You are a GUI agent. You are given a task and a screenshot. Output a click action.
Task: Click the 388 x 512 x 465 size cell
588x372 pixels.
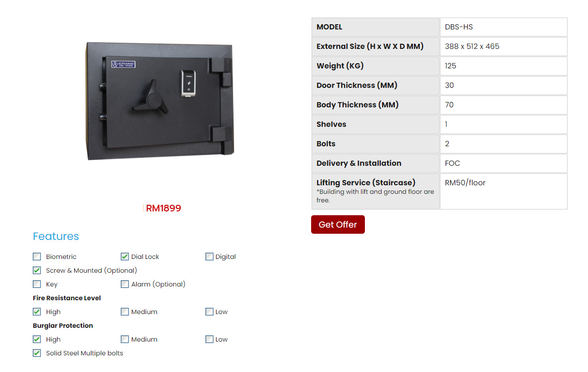503,47
